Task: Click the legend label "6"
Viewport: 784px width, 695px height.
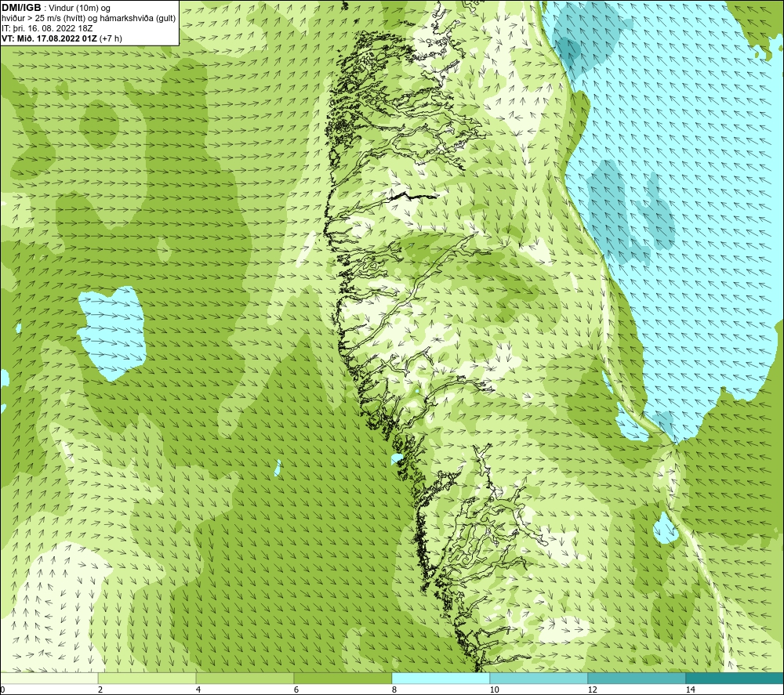Action: coord(296,690)
